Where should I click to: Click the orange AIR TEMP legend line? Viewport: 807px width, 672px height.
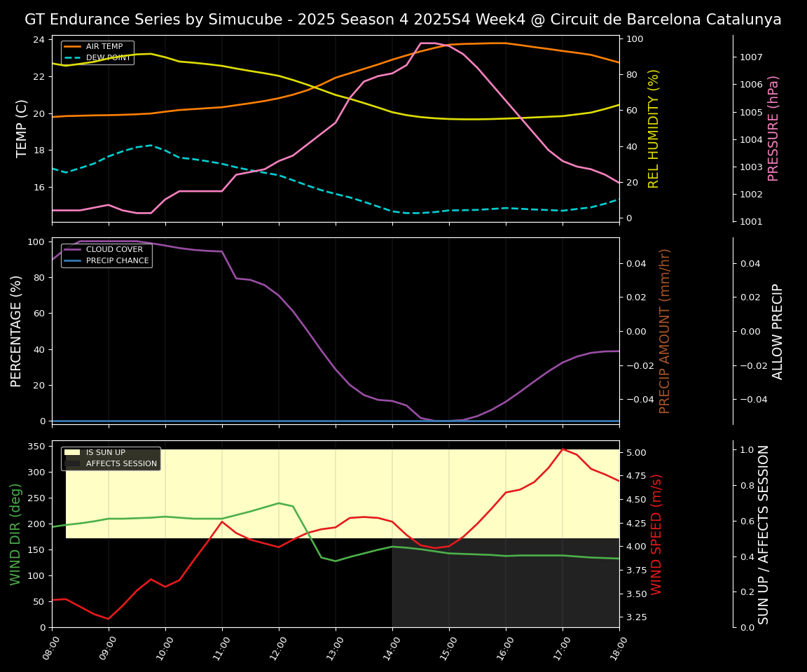[x=73, y=47]
